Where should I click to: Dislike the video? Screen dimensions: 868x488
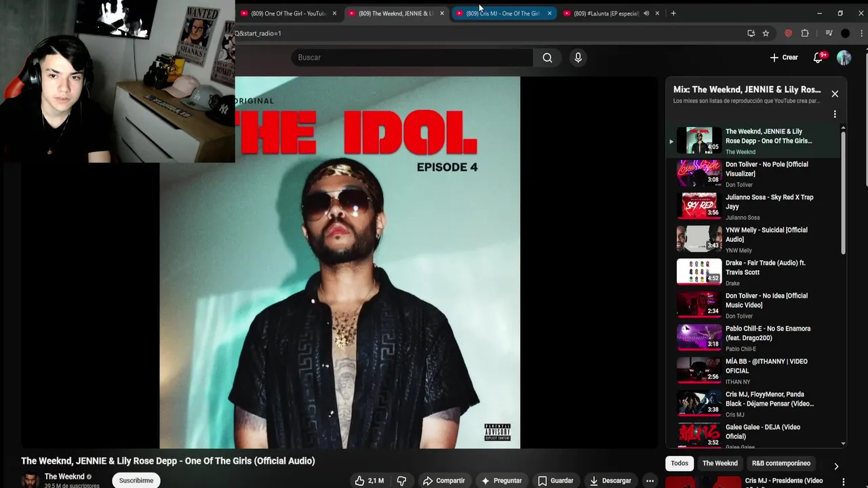[x=401, y=481]
